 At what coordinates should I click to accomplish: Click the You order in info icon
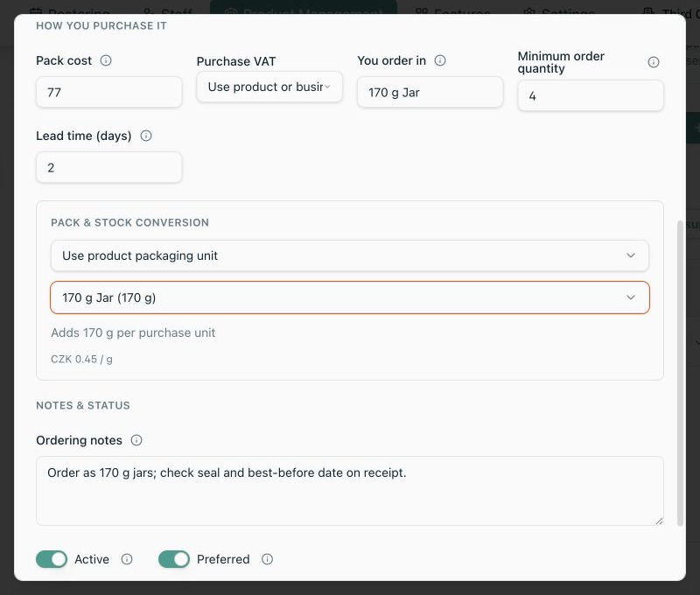[440, 60]
